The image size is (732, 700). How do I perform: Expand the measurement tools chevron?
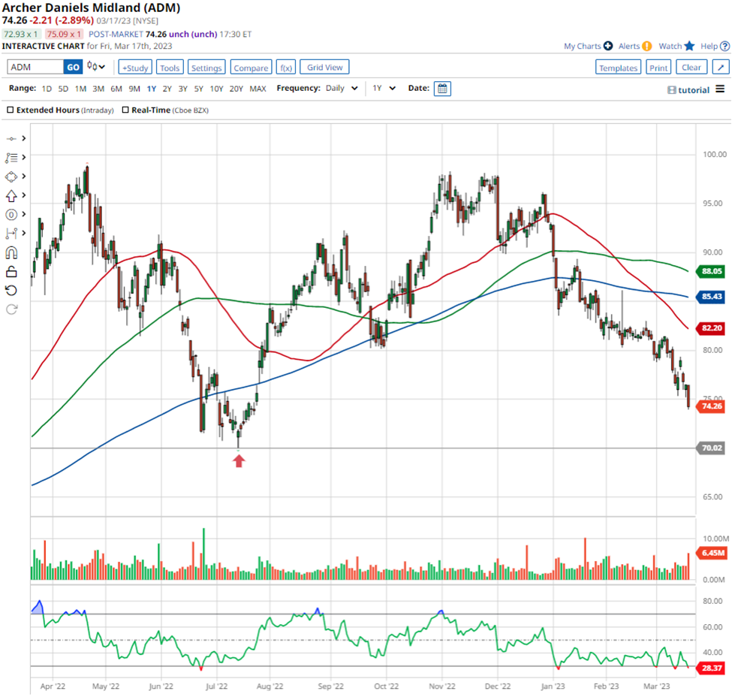(x=24, y=233)
